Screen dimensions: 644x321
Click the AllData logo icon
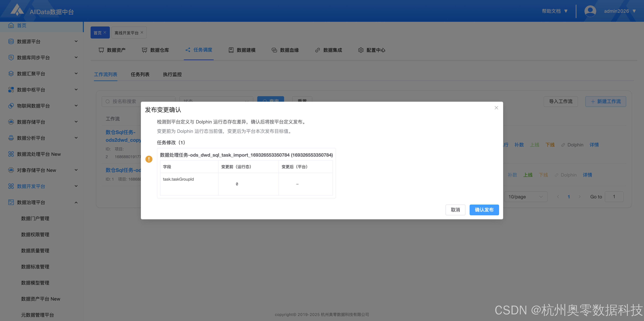(17, 10)
